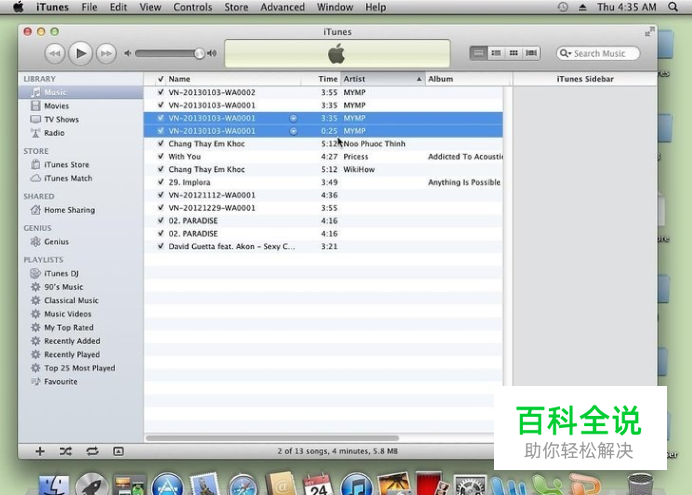Open the Apple menu
The height and width of the screenshot is (495, 692).
18,7
